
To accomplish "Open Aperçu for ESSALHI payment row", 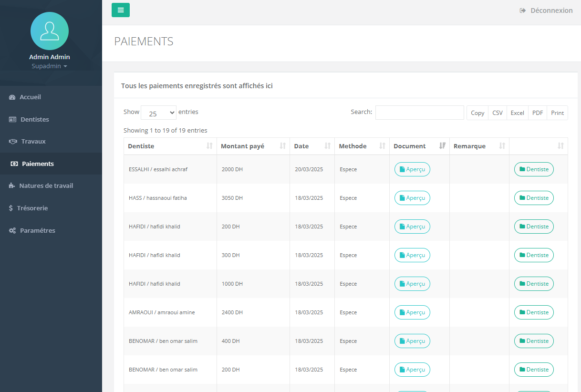I will (x=412, y=169).
